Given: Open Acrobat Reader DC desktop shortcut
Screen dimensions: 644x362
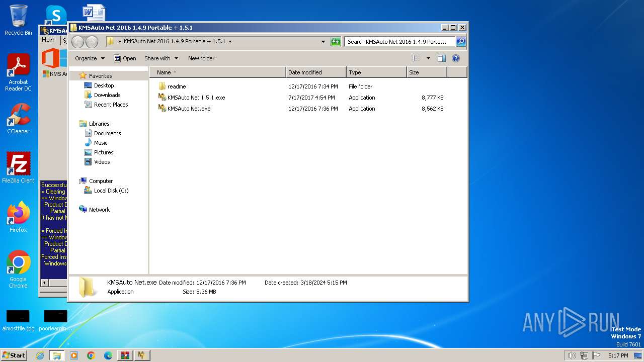Looking at the screenshot, I should pyautogui.click(x=18, y=72).
